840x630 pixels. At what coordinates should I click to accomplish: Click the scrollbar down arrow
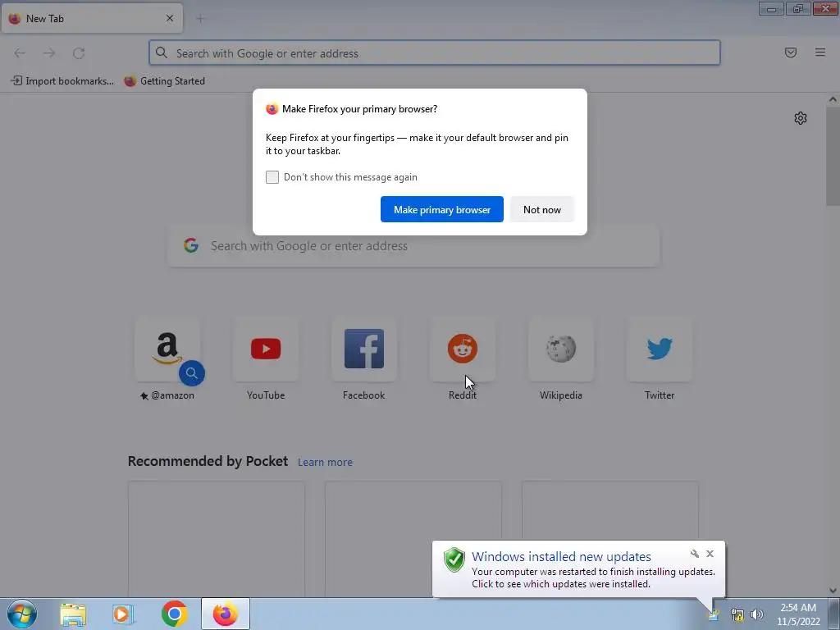833,591
